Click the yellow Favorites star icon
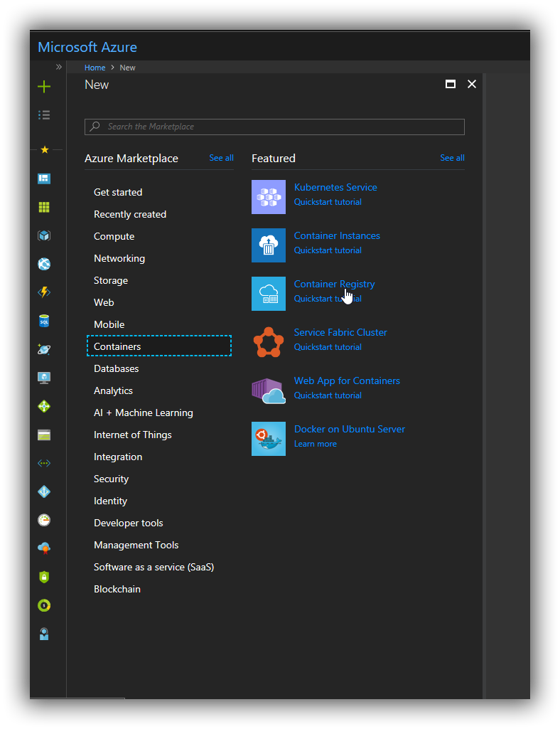Image resolution: width=560 pixels, height=729 pixels. click(45, 149)
